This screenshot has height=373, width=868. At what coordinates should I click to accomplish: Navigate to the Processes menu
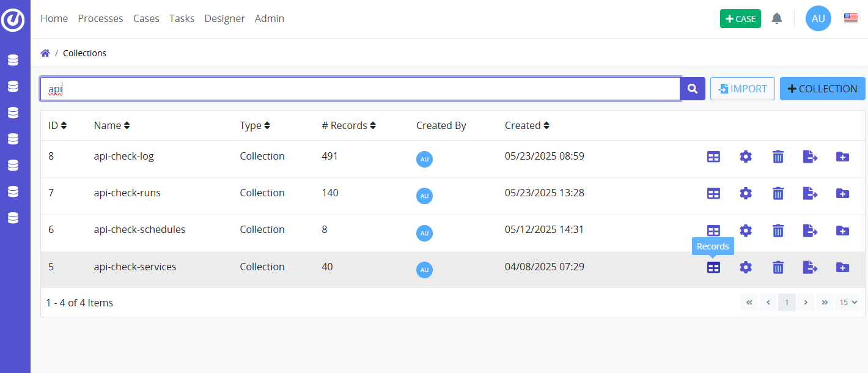(100, 18)
